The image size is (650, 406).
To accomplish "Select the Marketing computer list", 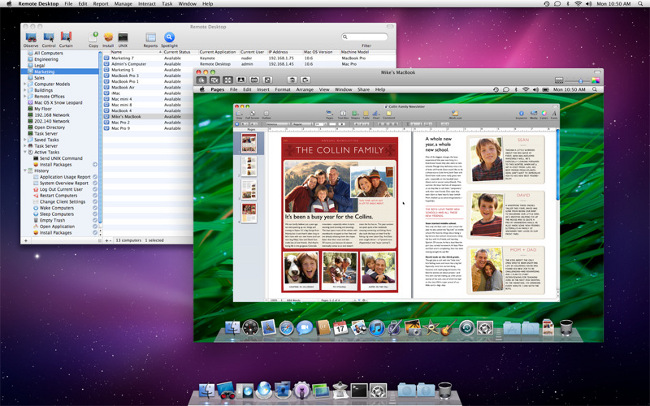I will pos(46,71).
